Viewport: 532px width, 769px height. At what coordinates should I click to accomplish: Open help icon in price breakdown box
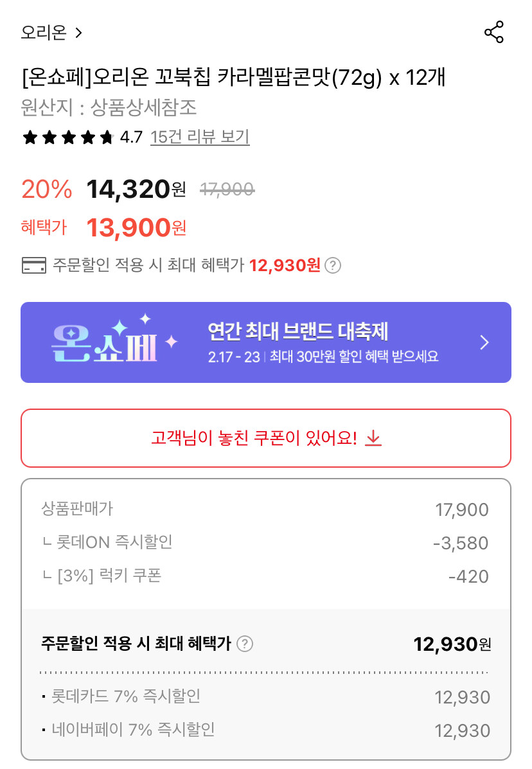point(245,644)
